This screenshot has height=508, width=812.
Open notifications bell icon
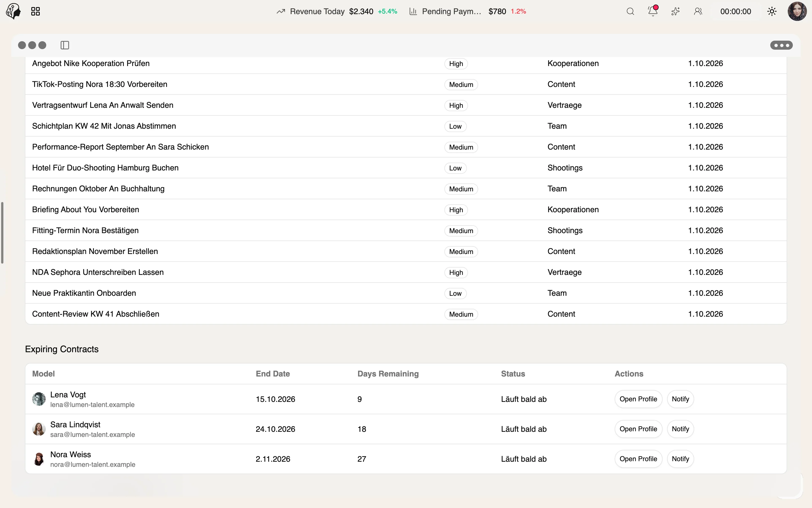click(x=653, y=11)
